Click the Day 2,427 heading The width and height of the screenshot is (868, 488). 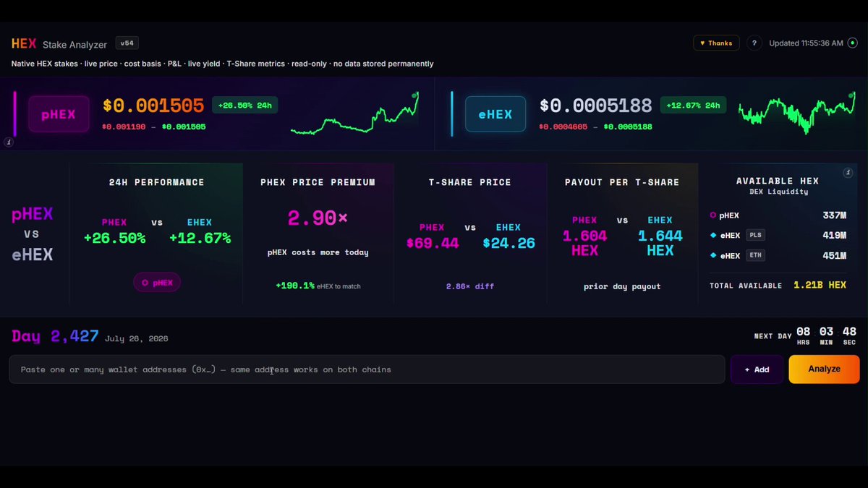[x=55, y=336]
